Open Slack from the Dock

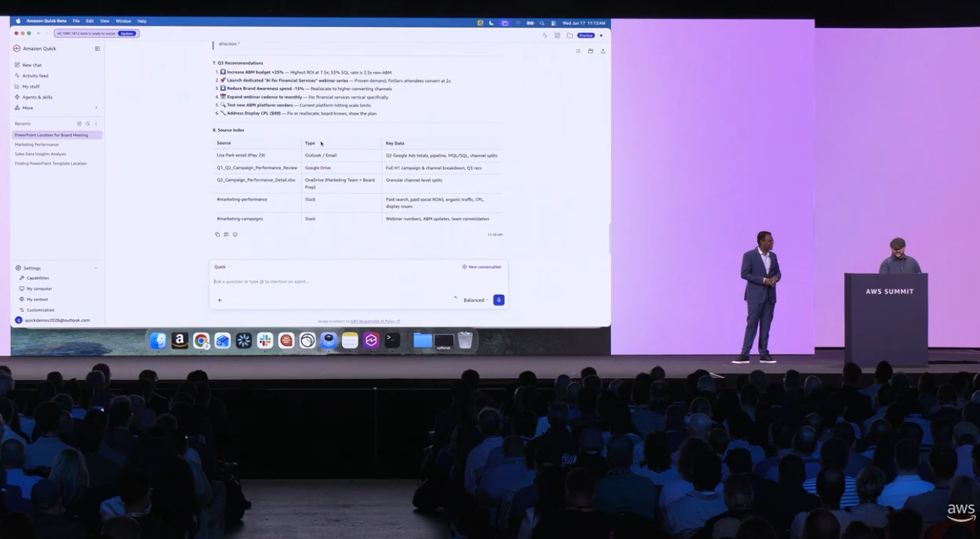pos(265,341)
